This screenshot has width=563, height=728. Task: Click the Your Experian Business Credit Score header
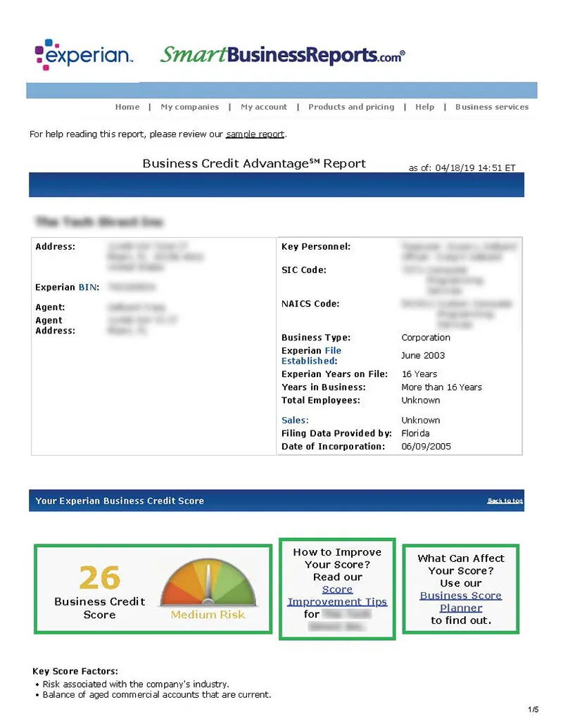[120, 501]
